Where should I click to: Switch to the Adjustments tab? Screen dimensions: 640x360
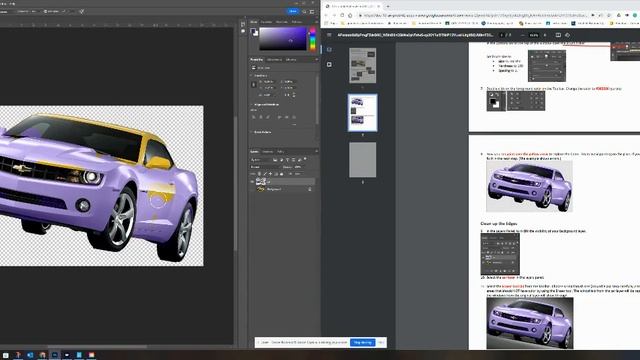[x=274, y=60]
